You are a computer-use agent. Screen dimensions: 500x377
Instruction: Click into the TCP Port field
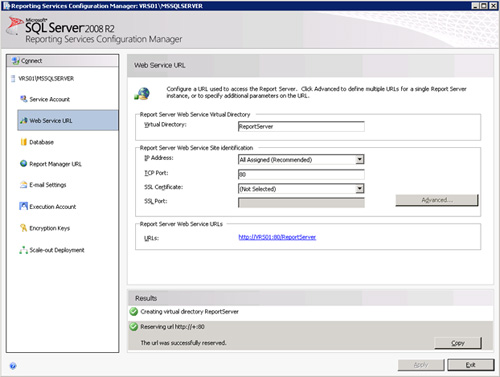301,174
